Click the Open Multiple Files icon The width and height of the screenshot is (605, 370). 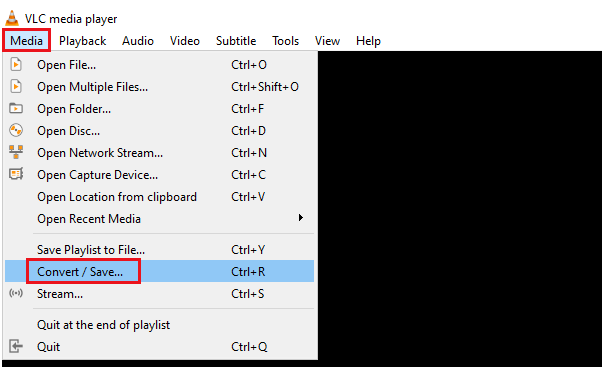[x=16, y=86]
